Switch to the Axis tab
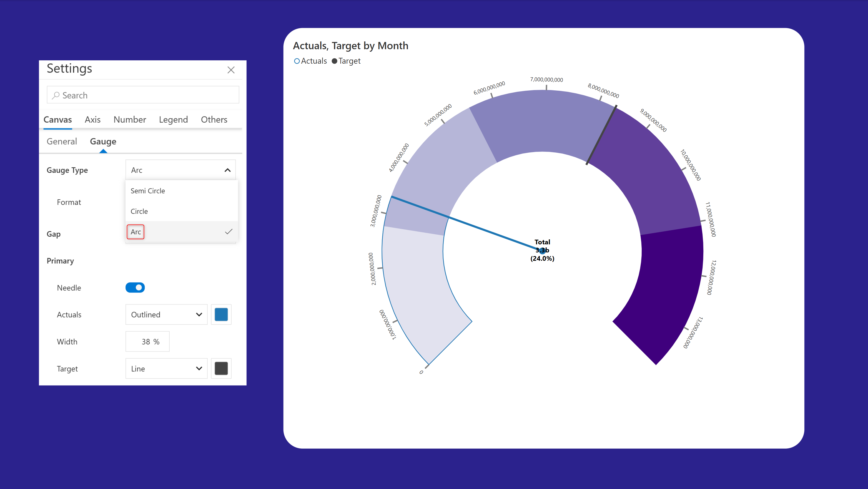Image resolution: width=868 pixels, height=489 pixels. tap(92, 120)
